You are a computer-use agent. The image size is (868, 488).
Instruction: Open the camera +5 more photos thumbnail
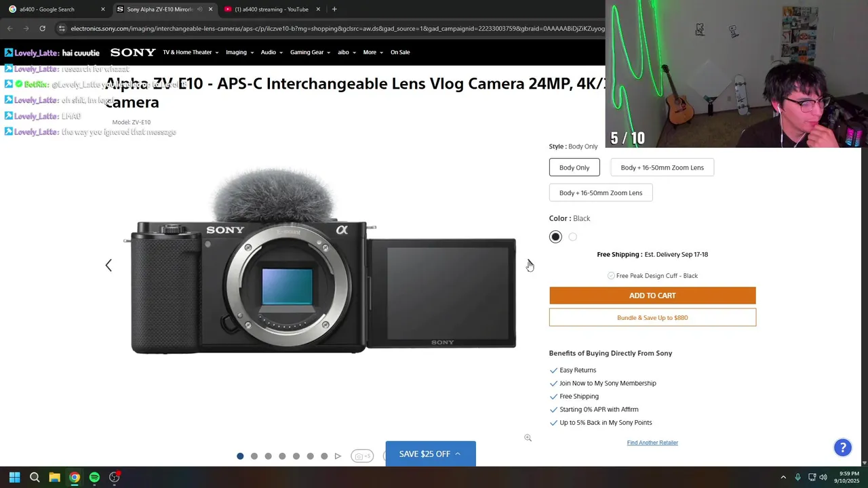click(362, 456)
